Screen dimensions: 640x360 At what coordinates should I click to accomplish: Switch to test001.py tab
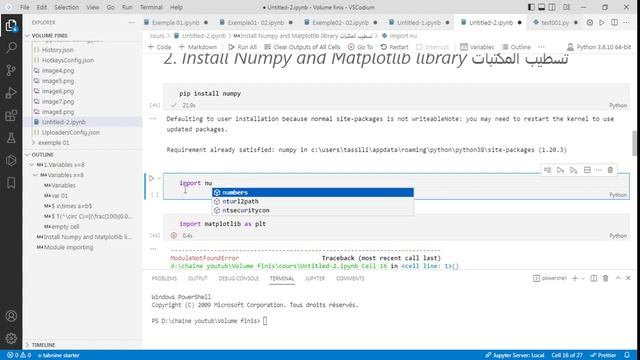click(555, 22)
